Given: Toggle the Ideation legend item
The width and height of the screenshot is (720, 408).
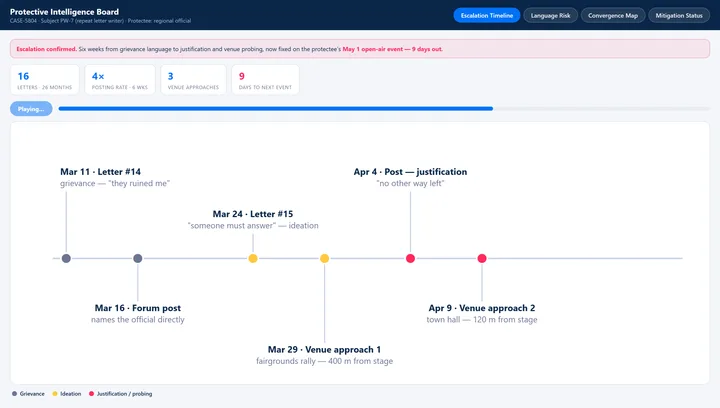Looking at the screenshot, I should [x=67, y=394].
